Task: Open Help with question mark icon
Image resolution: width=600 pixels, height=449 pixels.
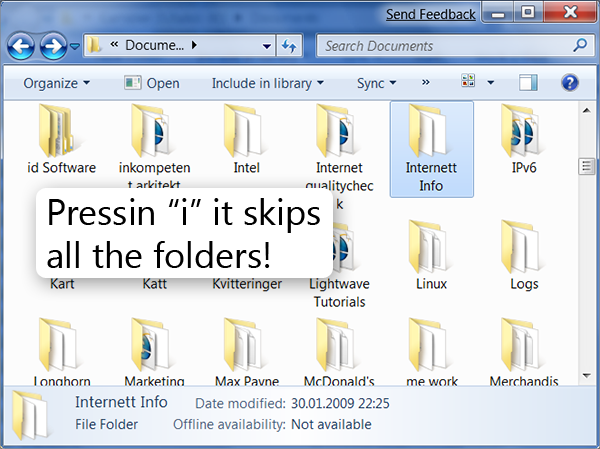Action: pyautogui.click(x=570, y=82)
